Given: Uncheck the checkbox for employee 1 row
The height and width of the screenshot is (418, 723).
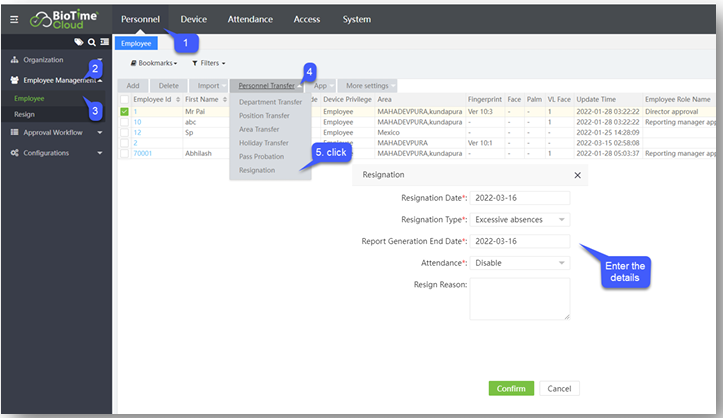Looking at the screenshot, I should 124,111.
